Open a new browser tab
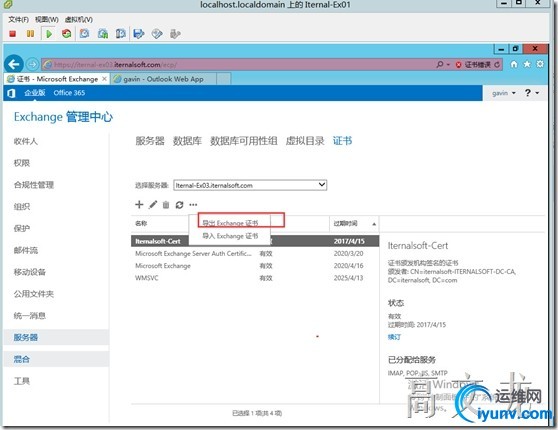The width and height of the screenshot is (558, 430). click(223, 79)
